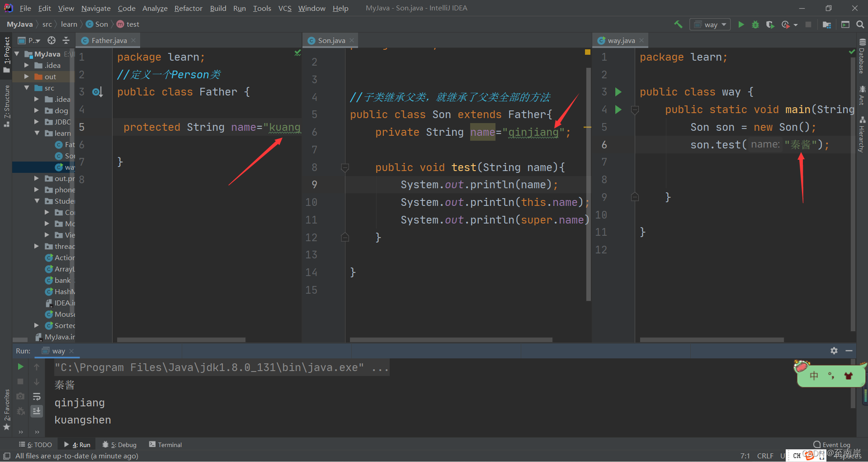Rerun 'way' from the Run panel

pos(20,367)
